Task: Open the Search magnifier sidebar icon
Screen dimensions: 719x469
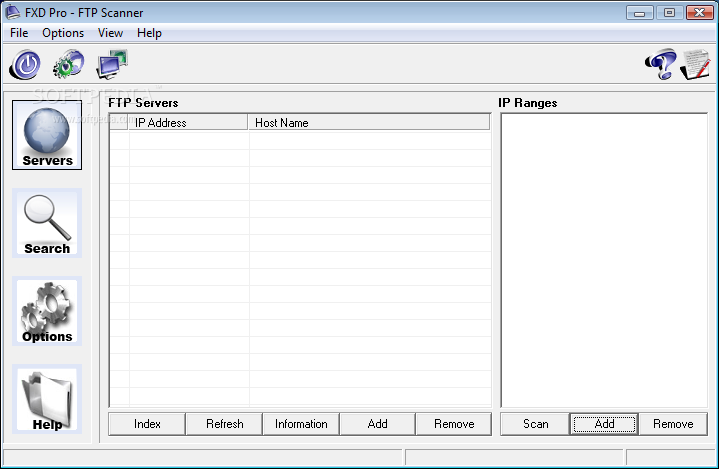Action: tap(47, 223)
